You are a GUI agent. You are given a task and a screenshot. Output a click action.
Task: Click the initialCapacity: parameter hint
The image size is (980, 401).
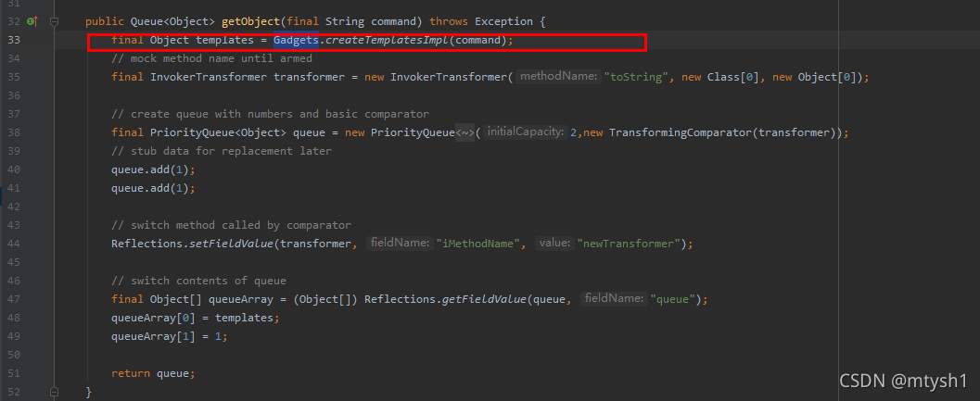[x=525, y=132]
